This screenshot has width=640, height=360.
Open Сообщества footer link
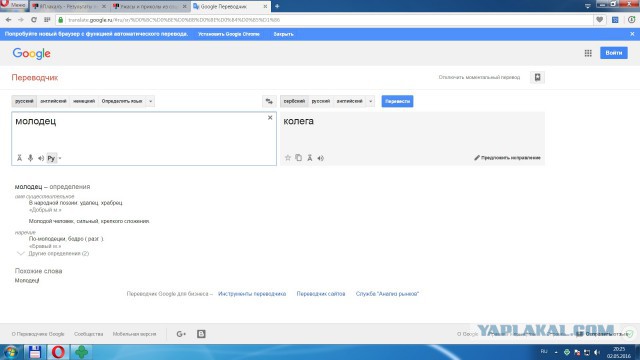click(88, 334)
